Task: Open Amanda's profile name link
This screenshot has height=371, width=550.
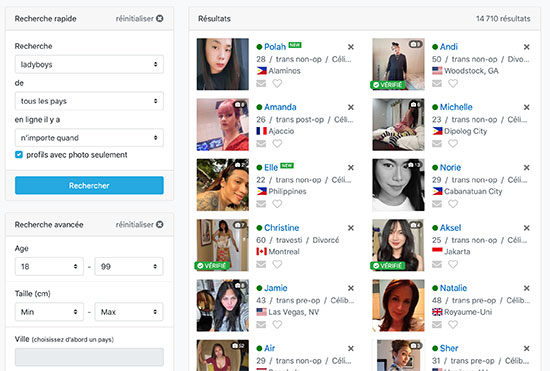Action: point(280,107)
